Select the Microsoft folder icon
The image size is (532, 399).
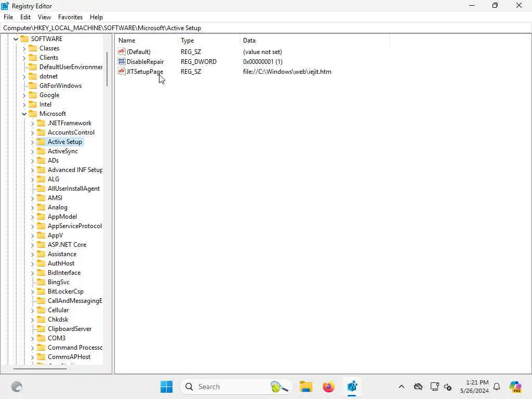(x=33, y=114)
